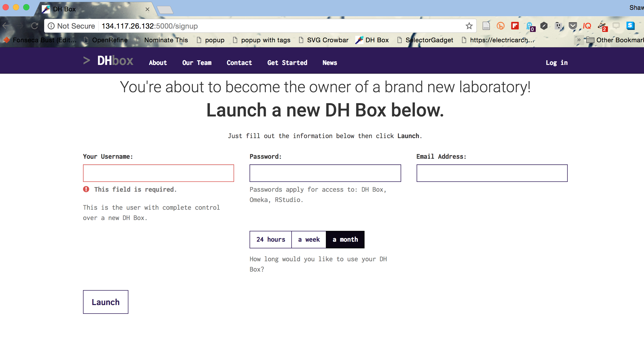
Task: Focus the Your Username input field
Action: tap(158, 173)
